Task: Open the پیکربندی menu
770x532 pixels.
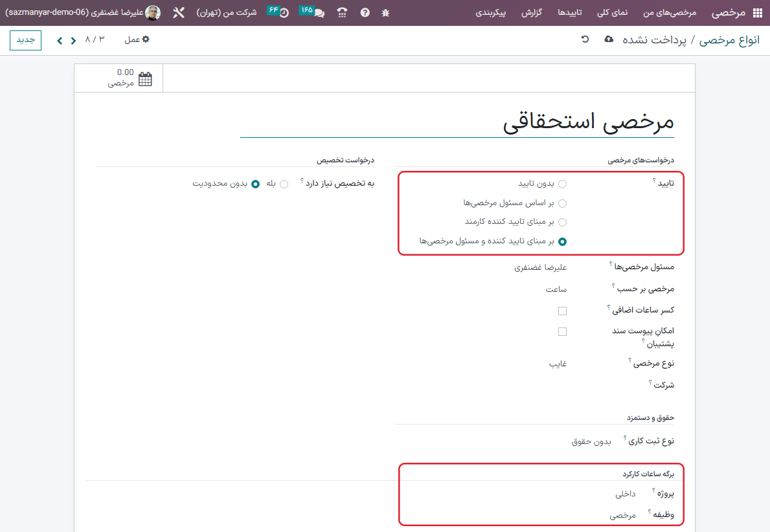Action: [x=492, y=12]
